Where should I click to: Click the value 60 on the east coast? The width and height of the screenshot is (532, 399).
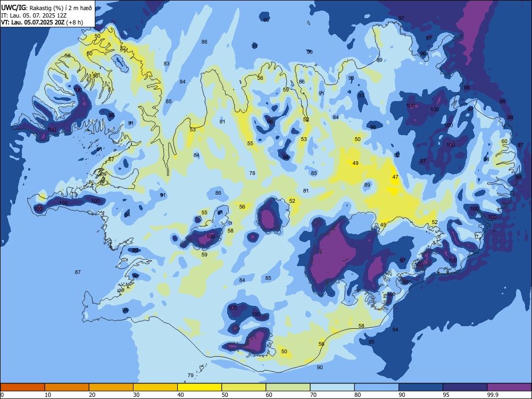[x=504, y=141]
